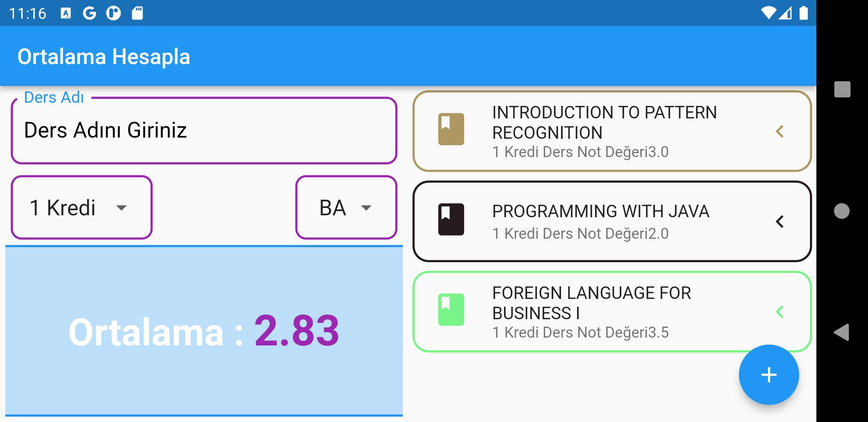
Task: Click the bookmark icon on INTRODUCTION TO PATTERN RECOGNITION
Action: (x=451, y=130)
